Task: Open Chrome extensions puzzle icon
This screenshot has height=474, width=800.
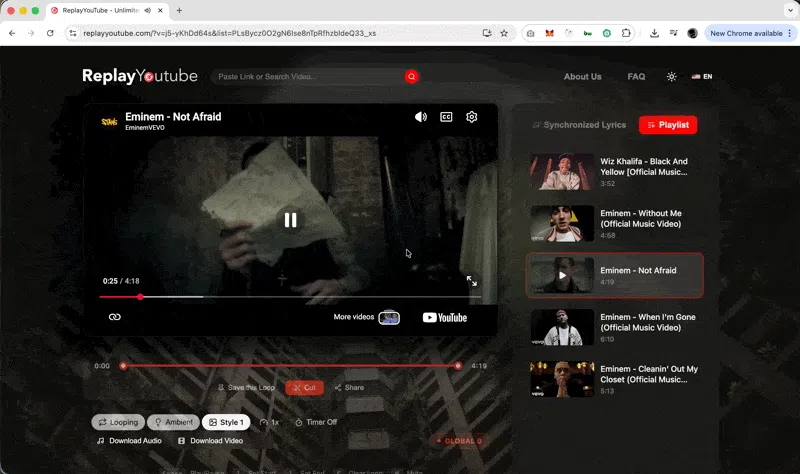Action: (626, 33)
